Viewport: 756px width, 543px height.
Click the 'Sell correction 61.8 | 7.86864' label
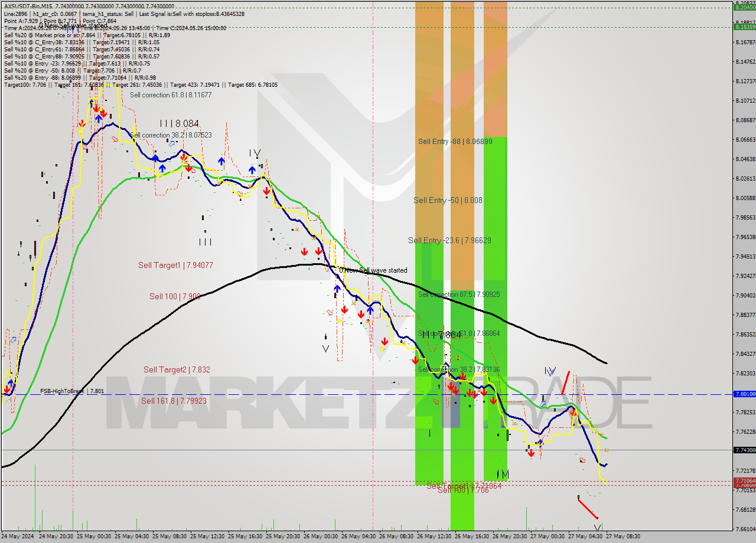[459, 333]
